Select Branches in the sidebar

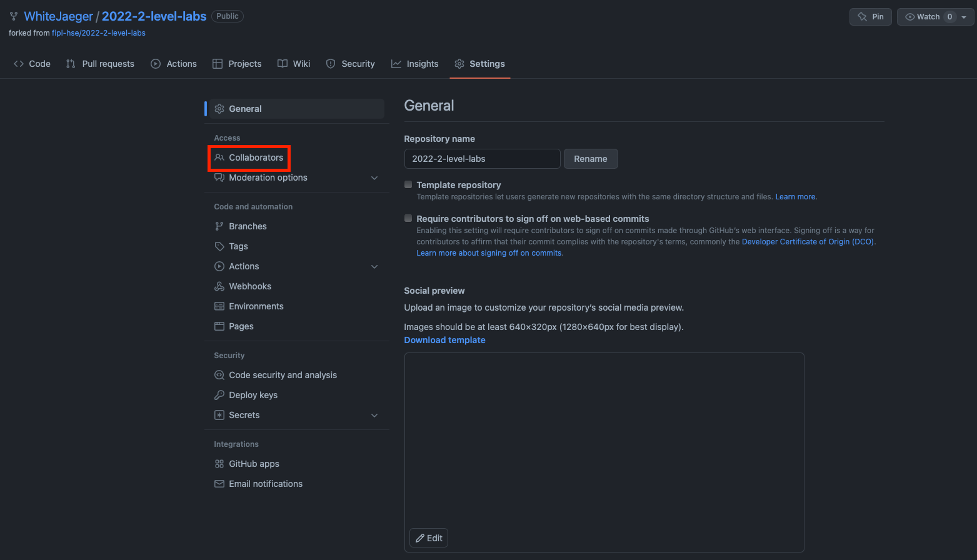point(248,226)
